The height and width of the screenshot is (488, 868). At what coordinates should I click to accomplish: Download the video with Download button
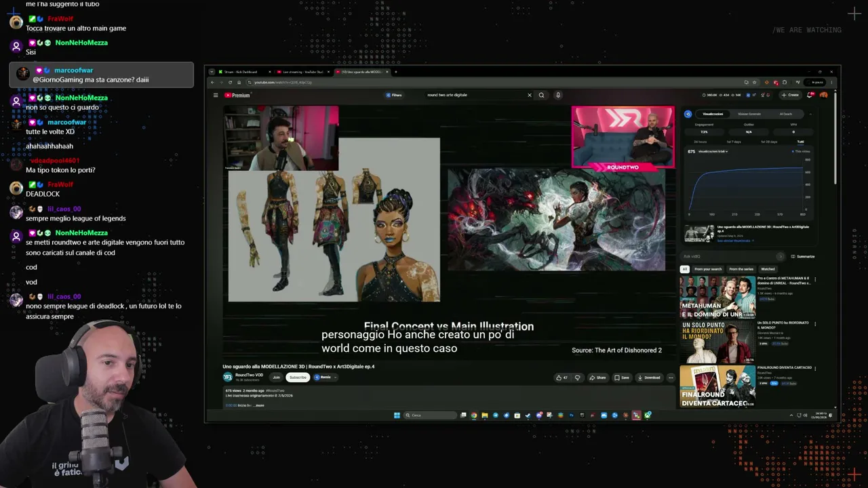[650, 378]
